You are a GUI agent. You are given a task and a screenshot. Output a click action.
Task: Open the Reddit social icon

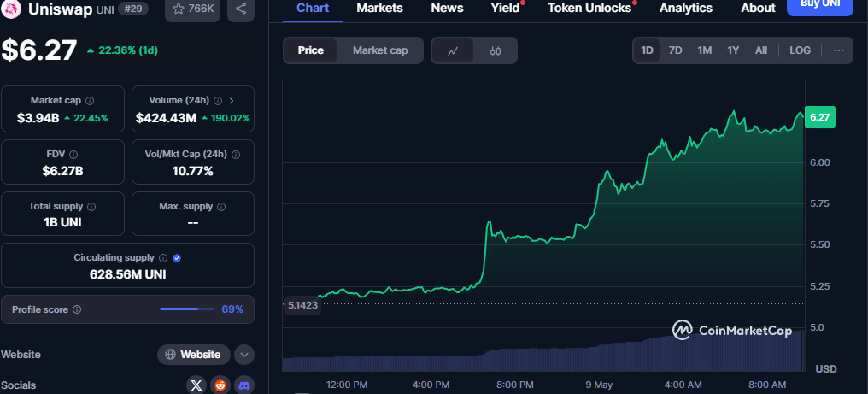(220, 385)
